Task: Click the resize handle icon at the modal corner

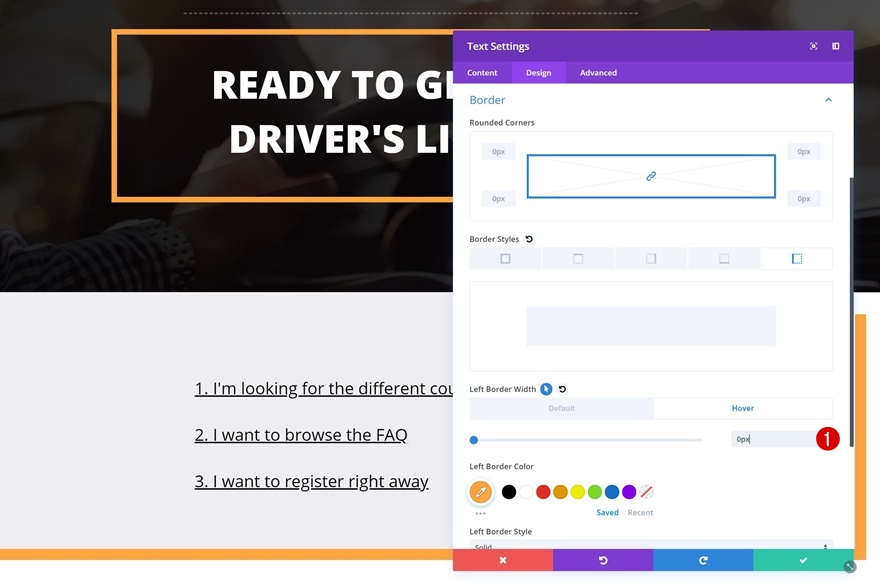Action: click(850, 567)
